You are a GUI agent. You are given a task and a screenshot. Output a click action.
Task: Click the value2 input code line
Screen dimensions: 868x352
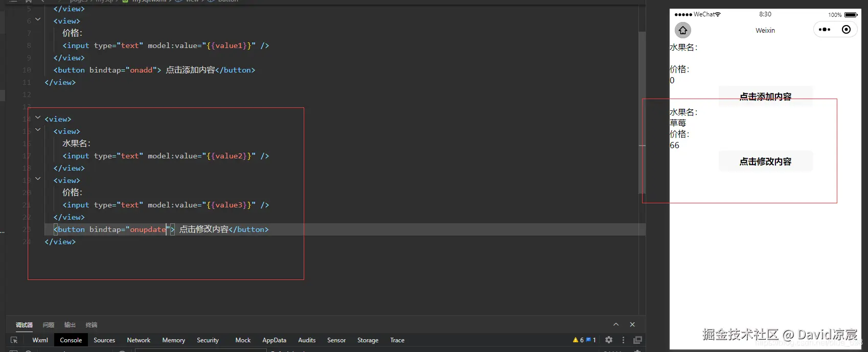tap(166, 156)
